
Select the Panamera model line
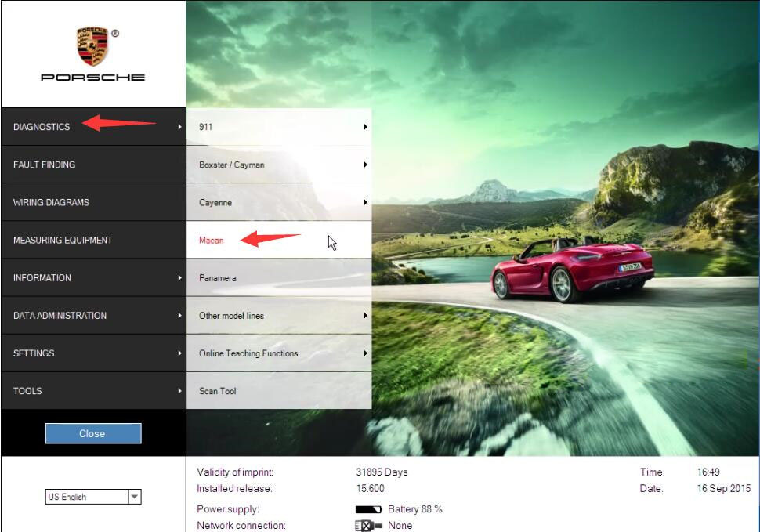[279, 277]
